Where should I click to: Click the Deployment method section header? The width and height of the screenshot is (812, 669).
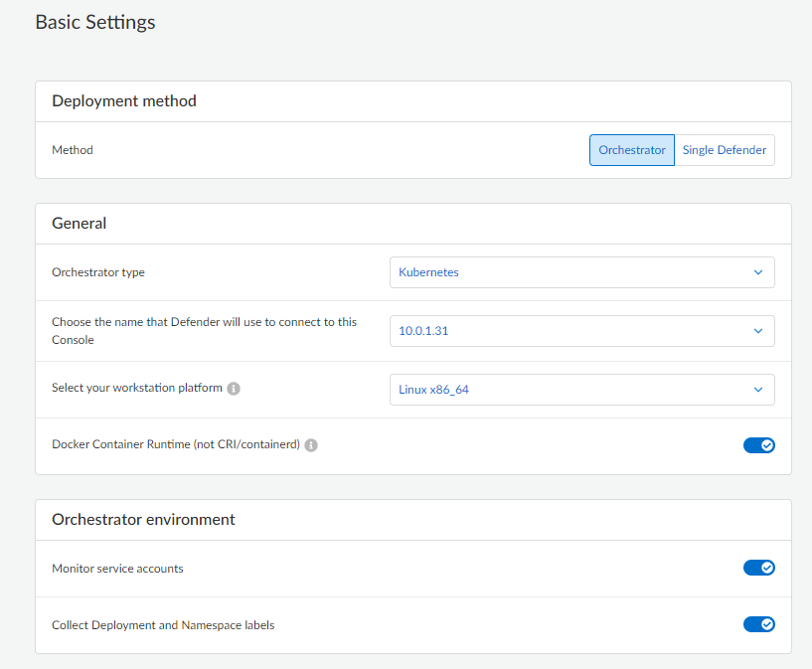[124, 101]
